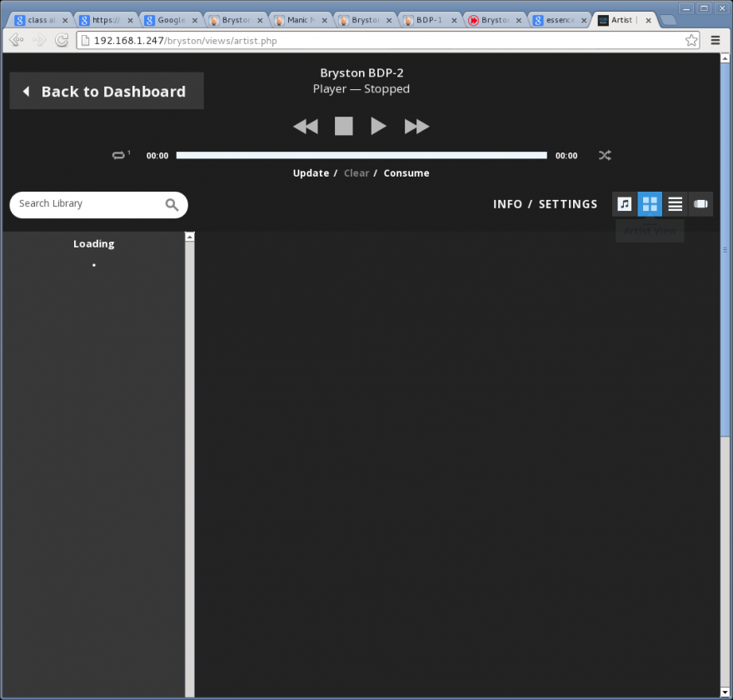Close the Manic M tab
This screenshot has width=733, height=700.
click(324, 21)
